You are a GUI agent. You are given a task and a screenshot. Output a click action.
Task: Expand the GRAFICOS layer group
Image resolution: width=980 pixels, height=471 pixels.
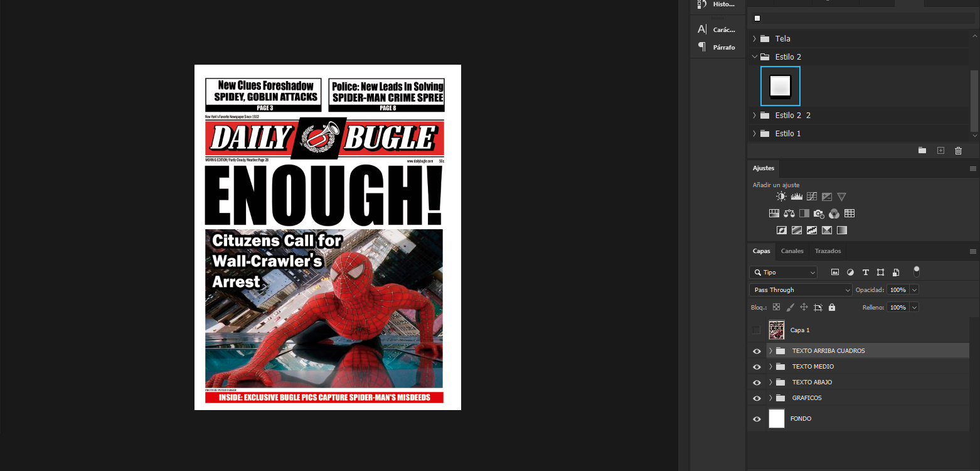770,398
